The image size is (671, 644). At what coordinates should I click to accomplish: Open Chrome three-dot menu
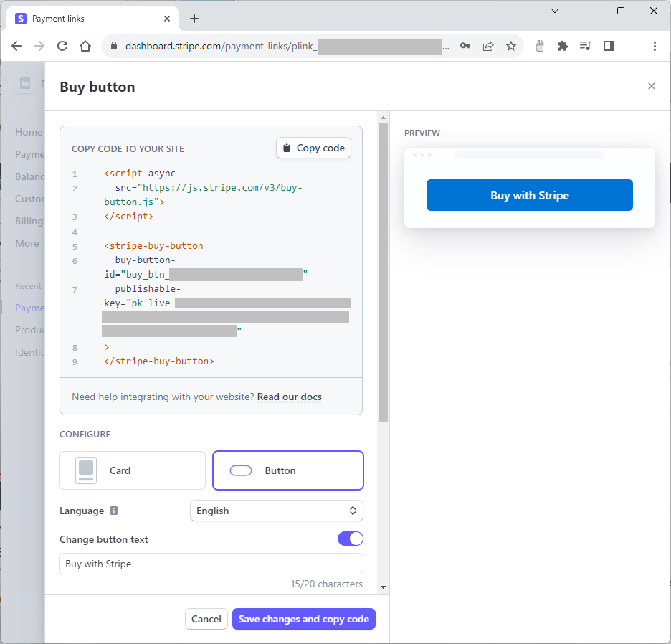tap(655, 46)
